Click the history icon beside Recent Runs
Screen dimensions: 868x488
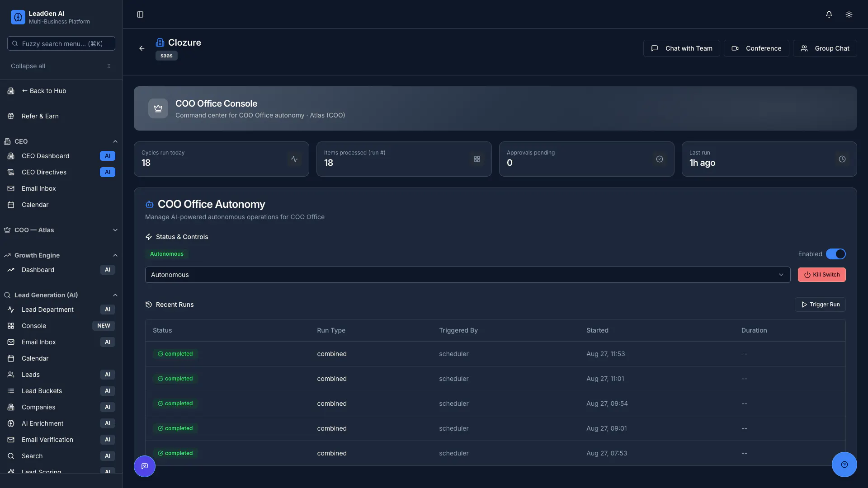tap(149, 305)
